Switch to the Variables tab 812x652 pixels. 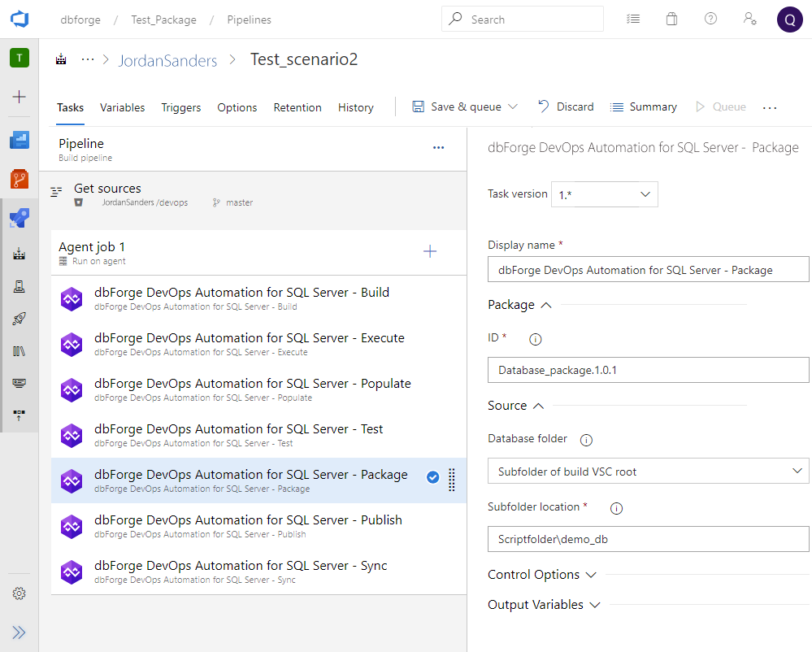pyautogui.click(x=122, y=107)
